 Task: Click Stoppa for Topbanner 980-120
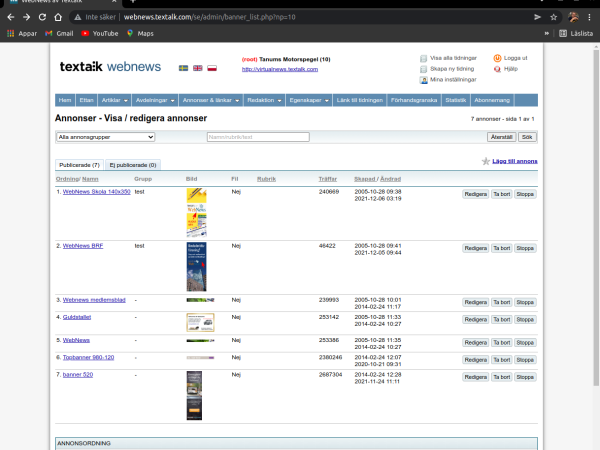point(525,360)
